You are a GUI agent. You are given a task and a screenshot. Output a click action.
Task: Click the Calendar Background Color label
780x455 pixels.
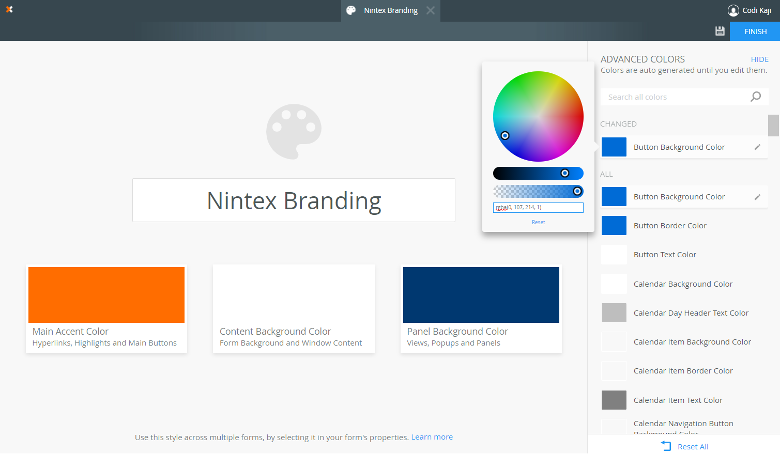pyautogui.click(x=682, y=284)
